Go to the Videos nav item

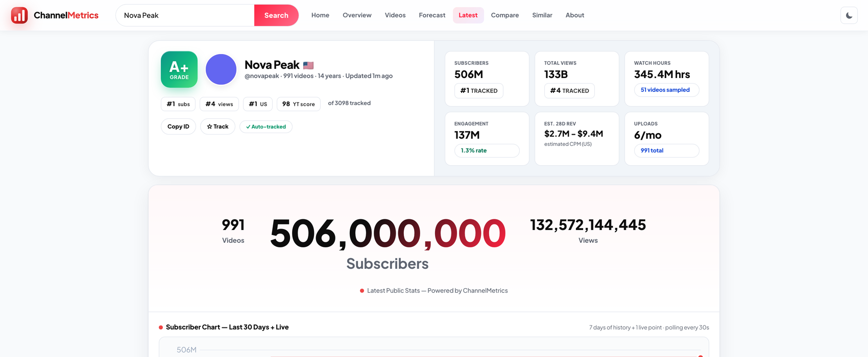[395, 15]
